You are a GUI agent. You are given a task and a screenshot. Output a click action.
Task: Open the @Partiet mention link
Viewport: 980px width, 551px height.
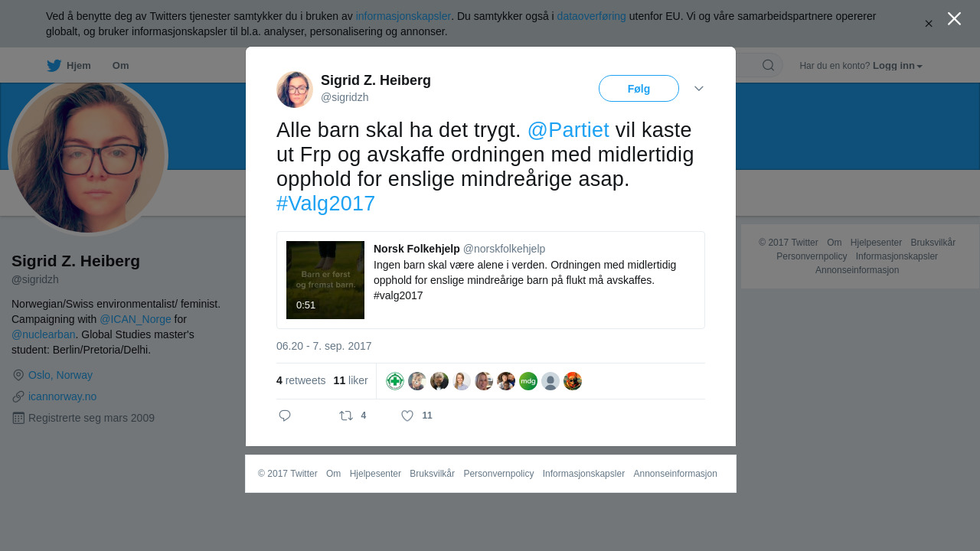click(x=568, y=130)
